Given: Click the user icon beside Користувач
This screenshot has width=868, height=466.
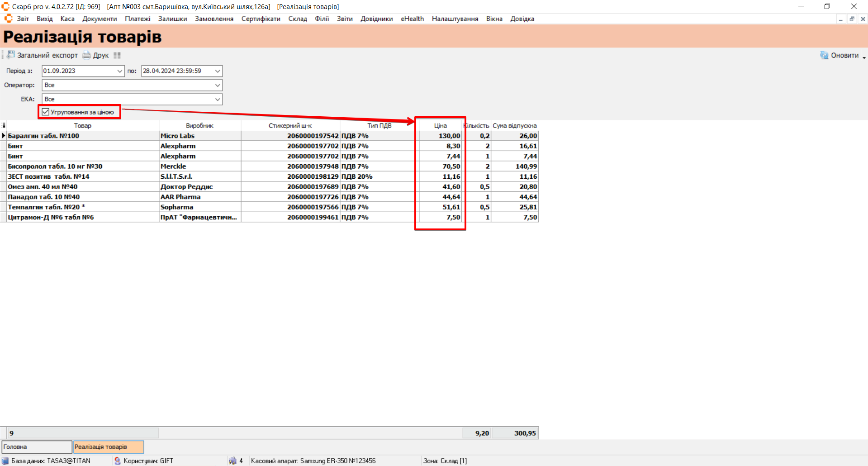Looking at the screenshot, I should (x=118, y=461).
